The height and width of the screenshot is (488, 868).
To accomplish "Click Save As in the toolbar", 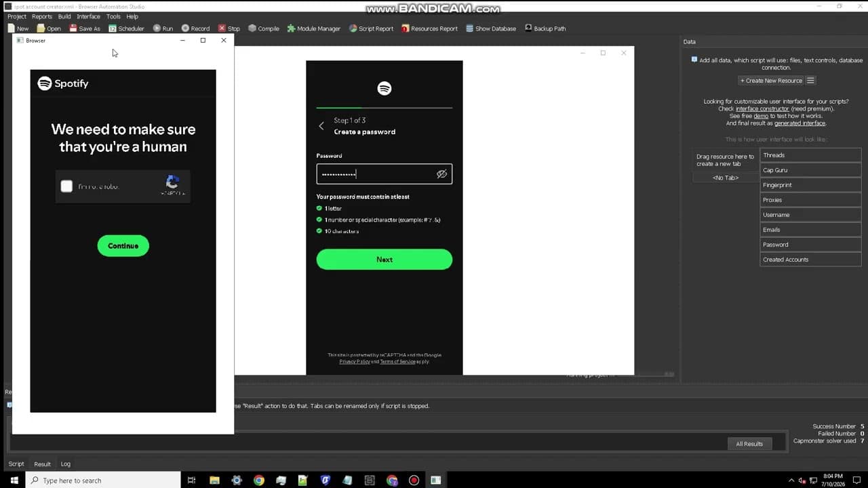I will click(85, 28).
